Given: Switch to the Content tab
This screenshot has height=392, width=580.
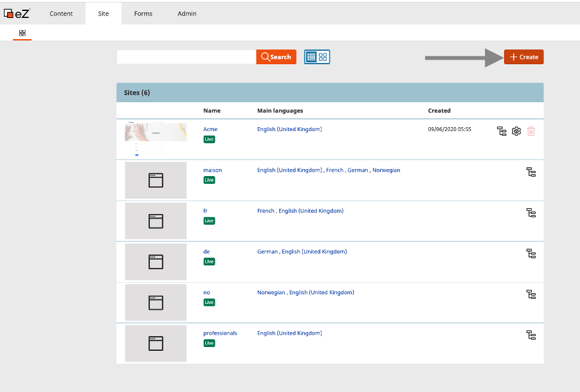Looking at the screenshot, I should click(x=61, y=13).
